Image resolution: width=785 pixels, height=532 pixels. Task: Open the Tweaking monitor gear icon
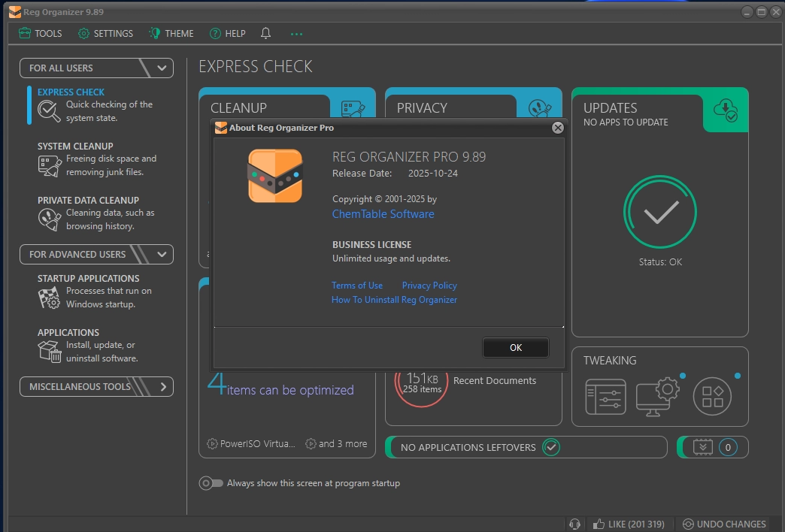pos(657,395)
